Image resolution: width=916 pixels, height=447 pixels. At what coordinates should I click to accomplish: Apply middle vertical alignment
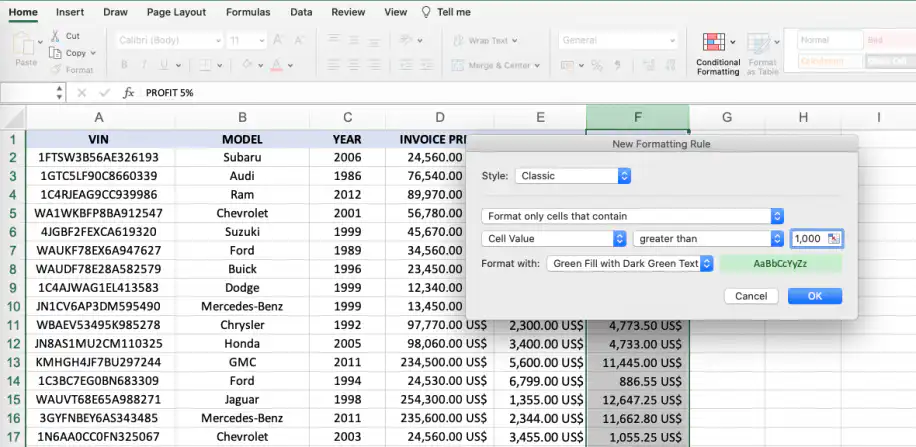(353, 40)
